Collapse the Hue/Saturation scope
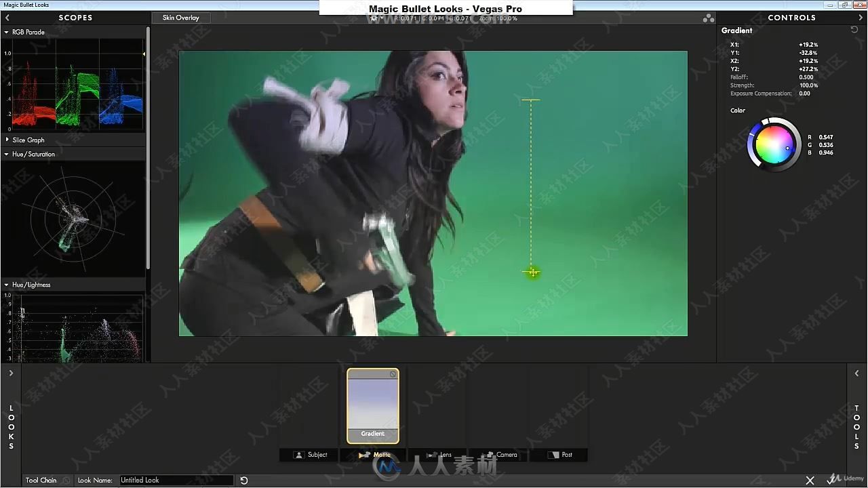Image resolution: width=868 pixels, height=488 pixels. [7, 155]
